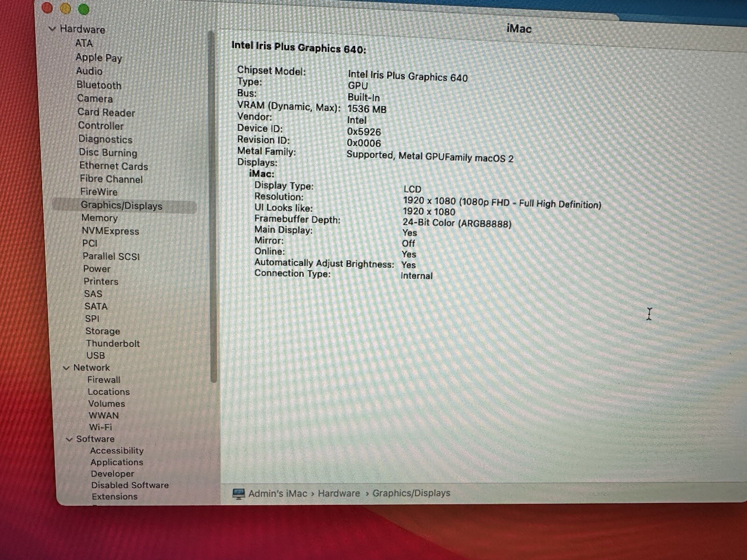Select NVMExpress in the sidebar
The image size is (747, 560).
tap(110, 231)
